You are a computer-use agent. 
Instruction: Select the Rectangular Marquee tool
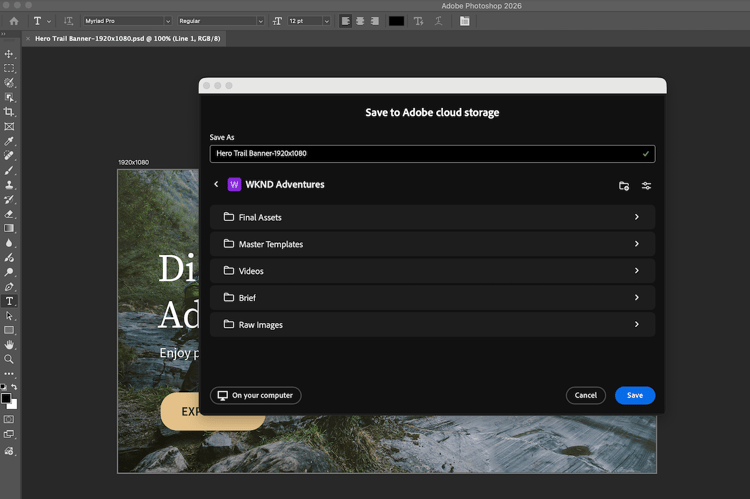[x=9, y=68]
